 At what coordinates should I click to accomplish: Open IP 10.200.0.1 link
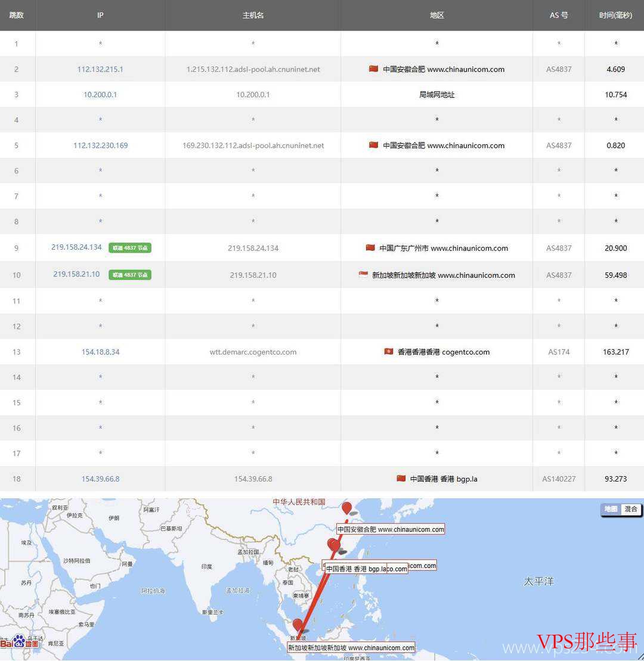click(x=100, y=94)
